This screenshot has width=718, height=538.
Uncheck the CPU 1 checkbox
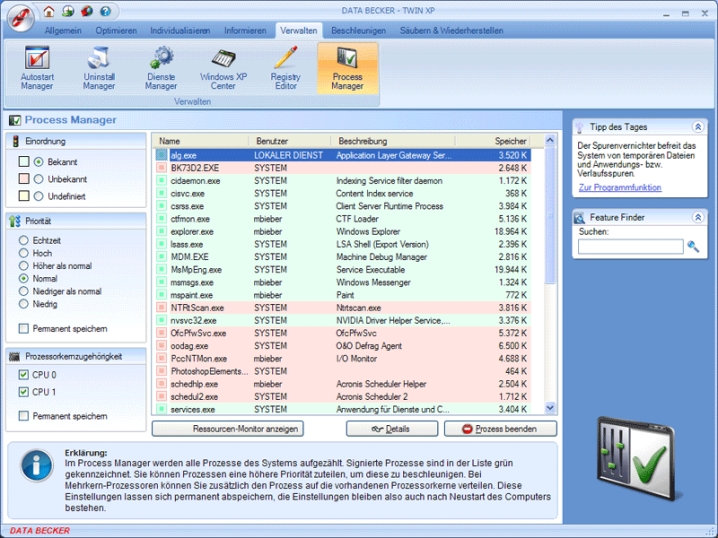pos(24,392)
